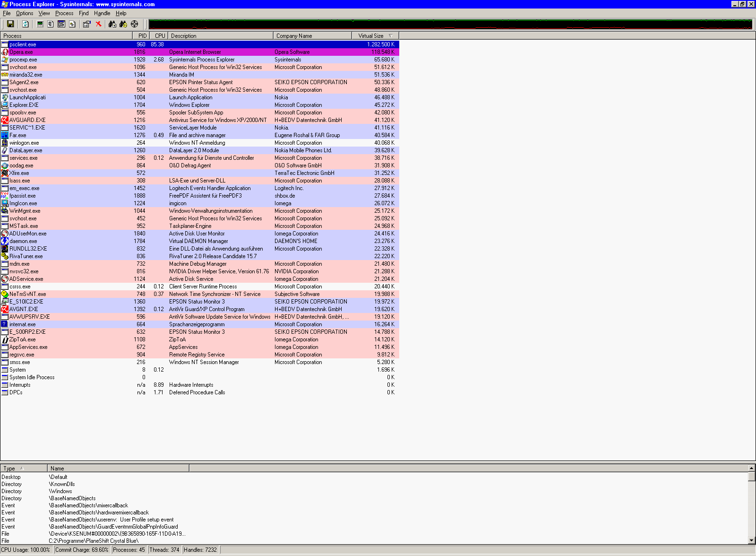Select the Opera.exe process row
756x556 pixels.
click(21, 52)
